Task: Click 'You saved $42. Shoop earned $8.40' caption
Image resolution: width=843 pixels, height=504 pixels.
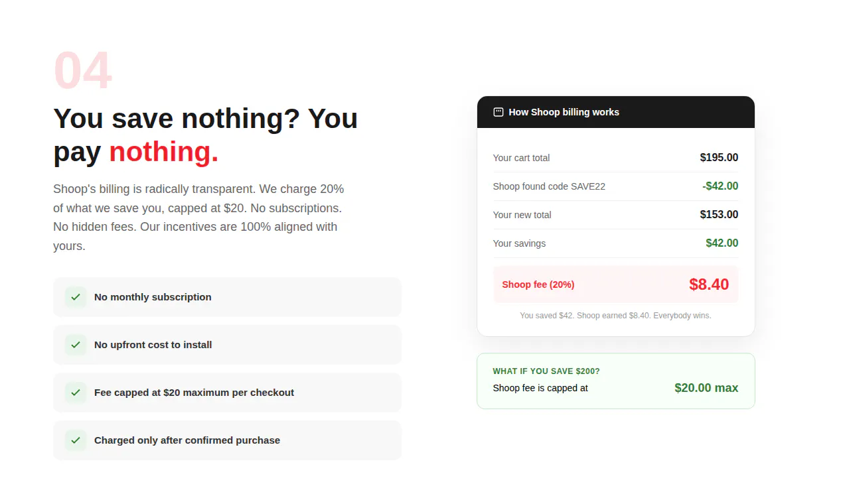Action: [x=615, y=316]
